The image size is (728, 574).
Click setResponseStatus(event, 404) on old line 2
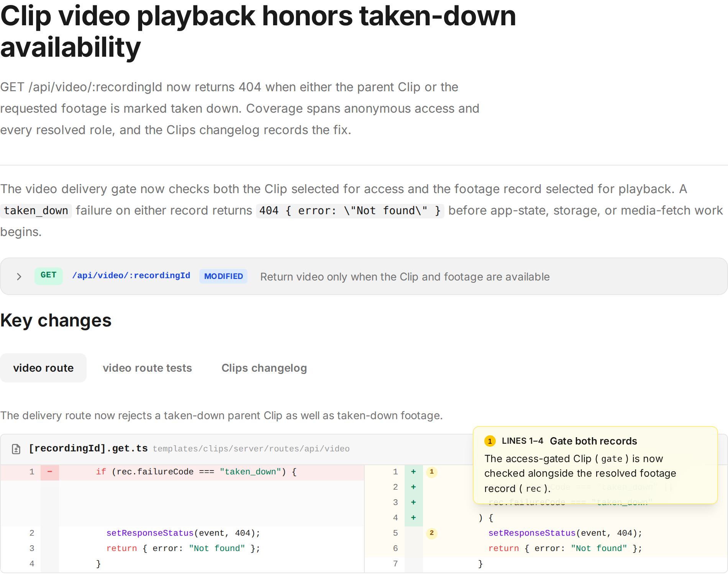[x=183, y=533]
